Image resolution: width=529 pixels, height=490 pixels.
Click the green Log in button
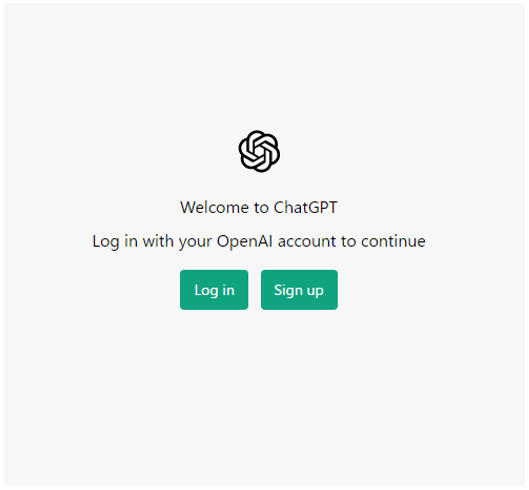(214, 290)
